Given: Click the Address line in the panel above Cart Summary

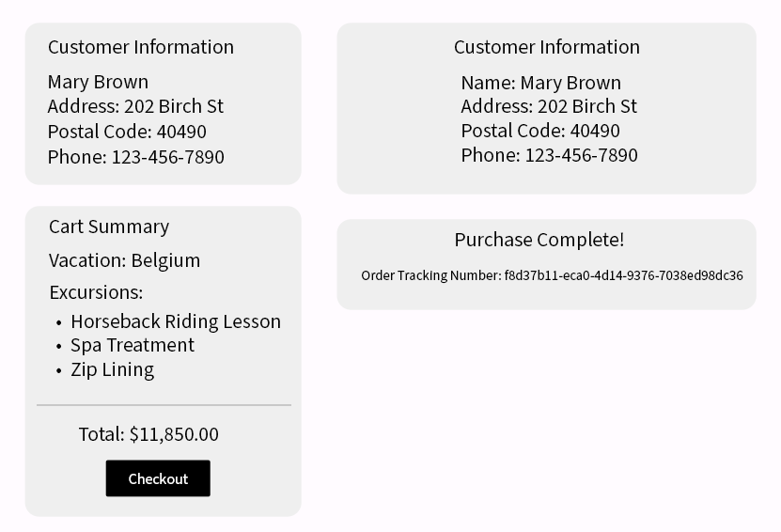Looking at the screenshot, I should tap(135, 106).
